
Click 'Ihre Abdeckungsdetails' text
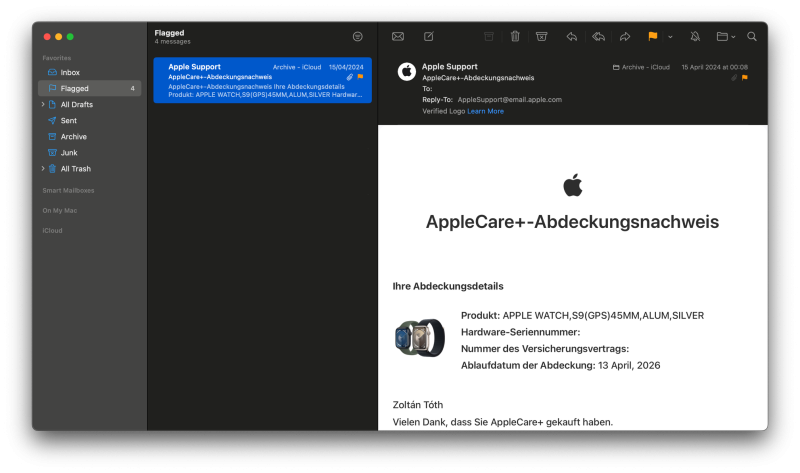click(x=448, y=286)
